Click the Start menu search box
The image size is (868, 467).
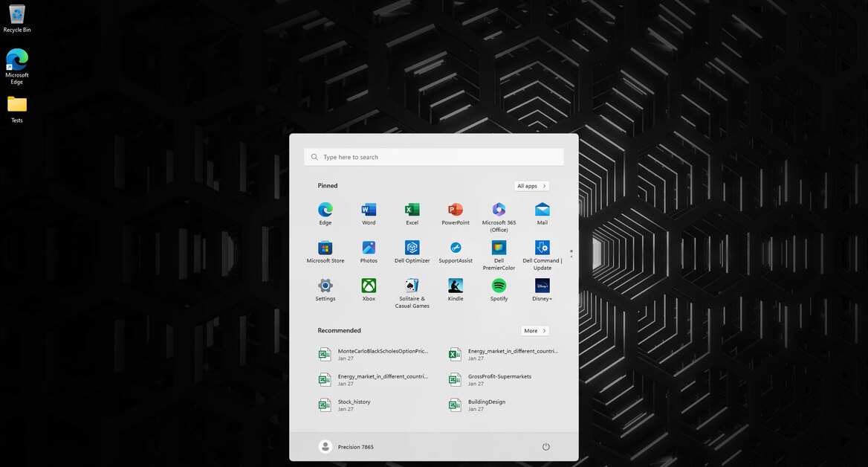pos(434,157)
